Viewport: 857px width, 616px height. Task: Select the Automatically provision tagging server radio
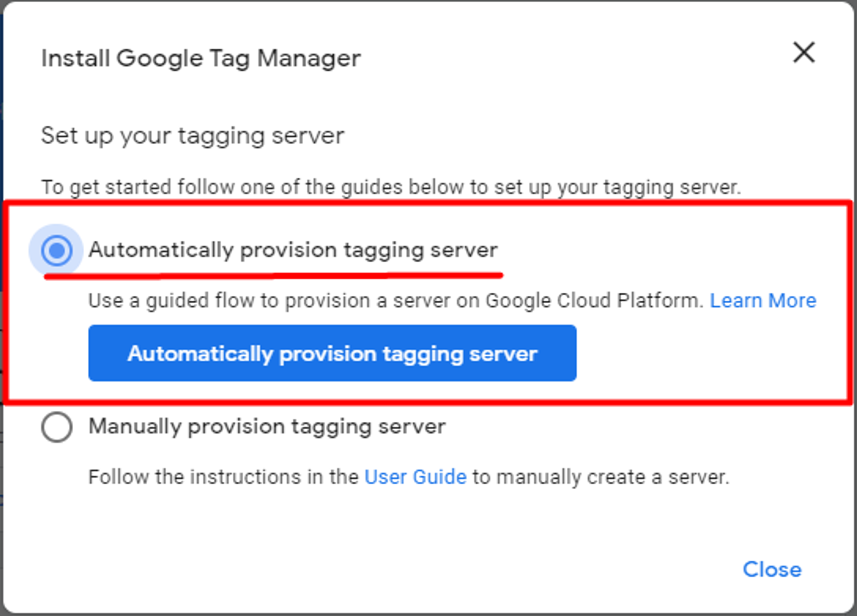coord(57,250)
